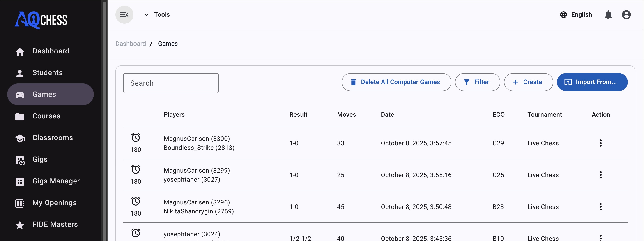Expand the Tools dropdown
Image resolution: width=644 pixels, height=241 pixels.
(147, 14)
